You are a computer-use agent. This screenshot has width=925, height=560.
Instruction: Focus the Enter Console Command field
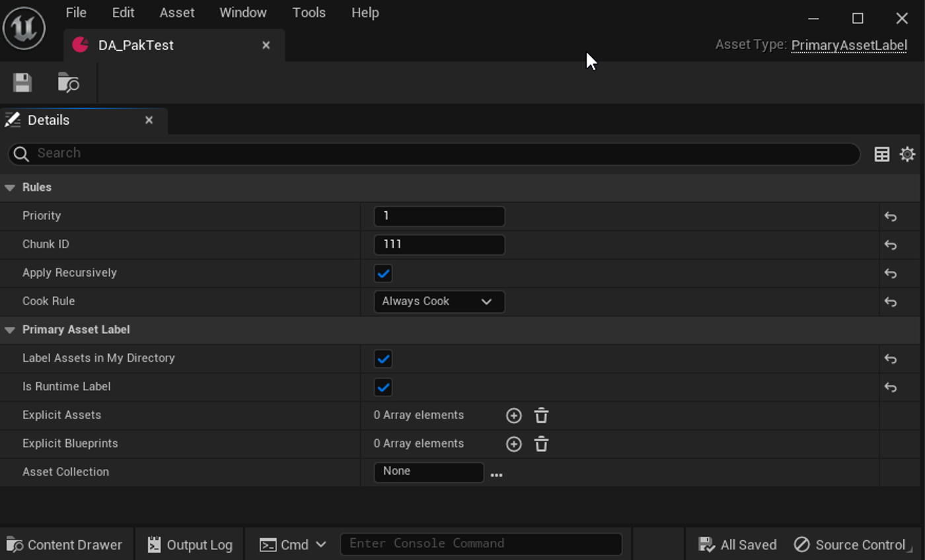(481, 544)
